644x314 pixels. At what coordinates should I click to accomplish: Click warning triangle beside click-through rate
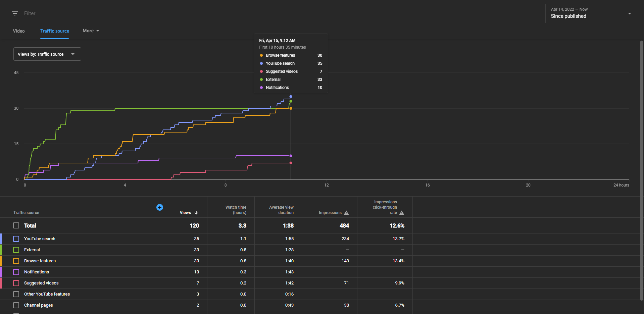(x=402, y=213)
